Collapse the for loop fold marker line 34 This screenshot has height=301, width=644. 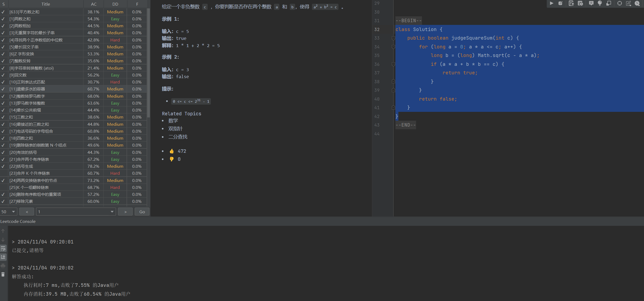(393, 47)
